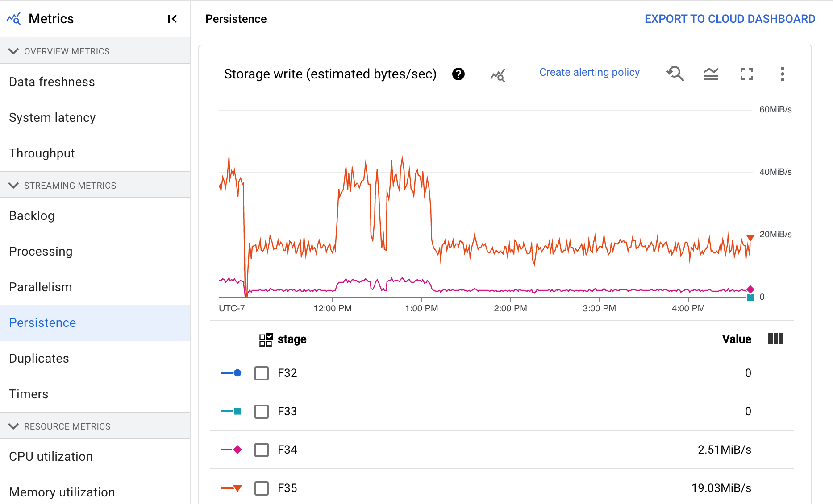This screenshot has width=833, height=504.
Task: Click the Storage write help icon
Action: [x=458, y=74]
